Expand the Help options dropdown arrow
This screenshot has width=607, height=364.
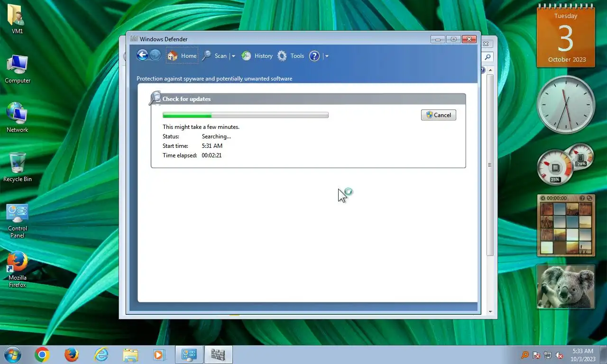click(326, 56)
